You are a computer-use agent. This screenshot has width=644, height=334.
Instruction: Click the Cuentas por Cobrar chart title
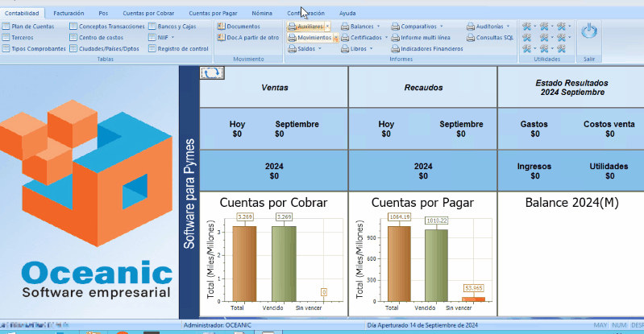tap(273, 203)
